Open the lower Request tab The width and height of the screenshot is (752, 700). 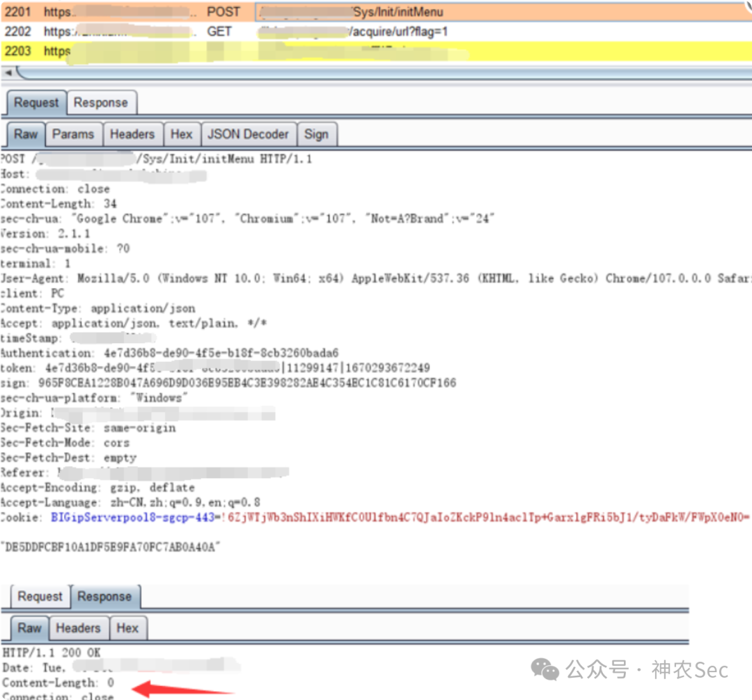[40, 596]
